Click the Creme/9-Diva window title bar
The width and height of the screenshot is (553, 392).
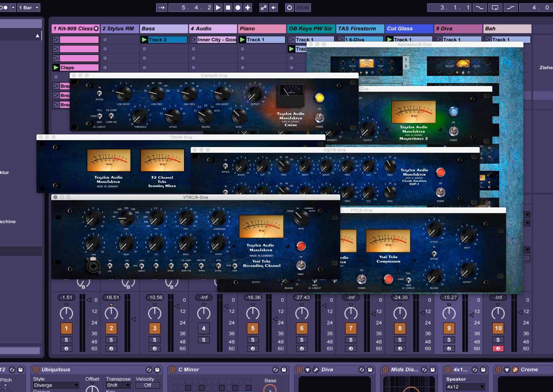[214, 76]
